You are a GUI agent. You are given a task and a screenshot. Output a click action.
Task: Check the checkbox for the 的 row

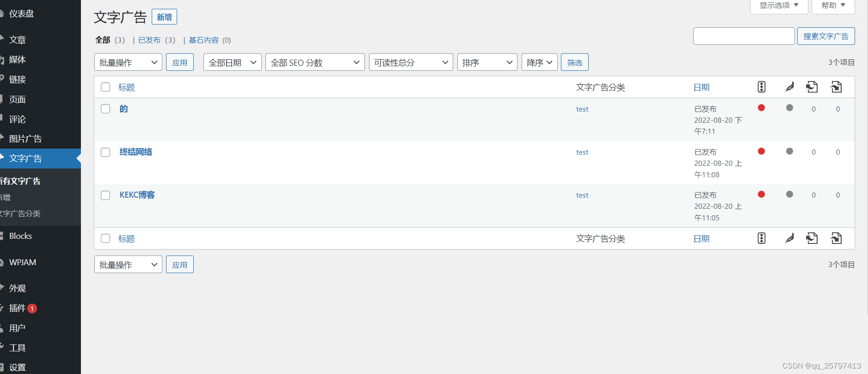tap(105, 109)
